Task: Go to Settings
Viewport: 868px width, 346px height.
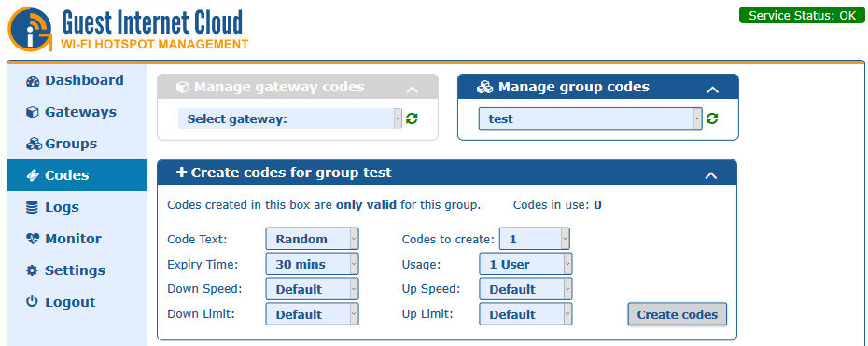Action: [x=77, y=270]
